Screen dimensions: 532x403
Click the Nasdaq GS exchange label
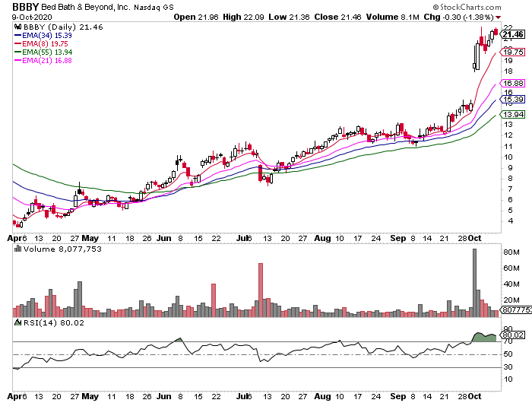pos(154,7)
